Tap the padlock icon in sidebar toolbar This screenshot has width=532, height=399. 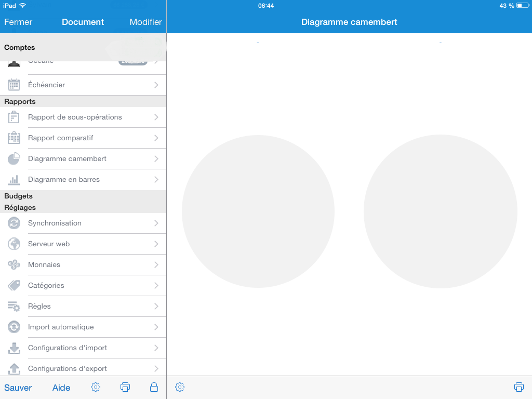(x=154, y=387)
